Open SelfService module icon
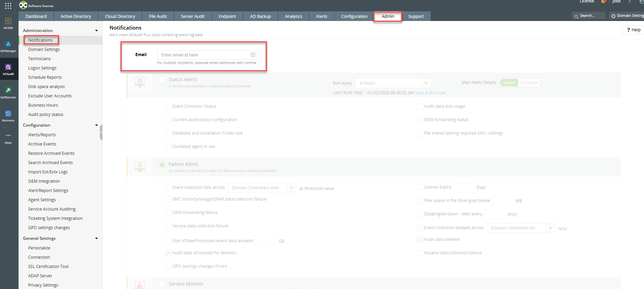The height and width of the screenshot is (289, 644). point(8,92)
